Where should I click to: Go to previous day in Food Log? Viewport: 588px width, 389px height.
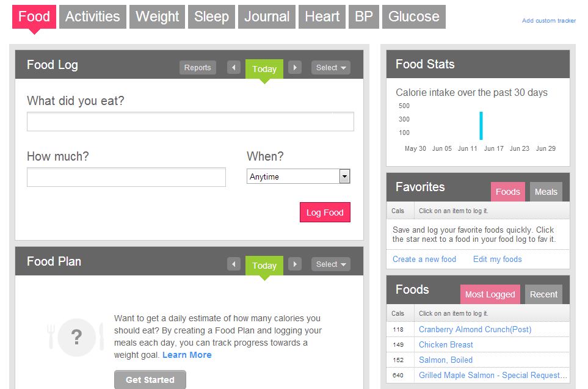click(234, 68)
